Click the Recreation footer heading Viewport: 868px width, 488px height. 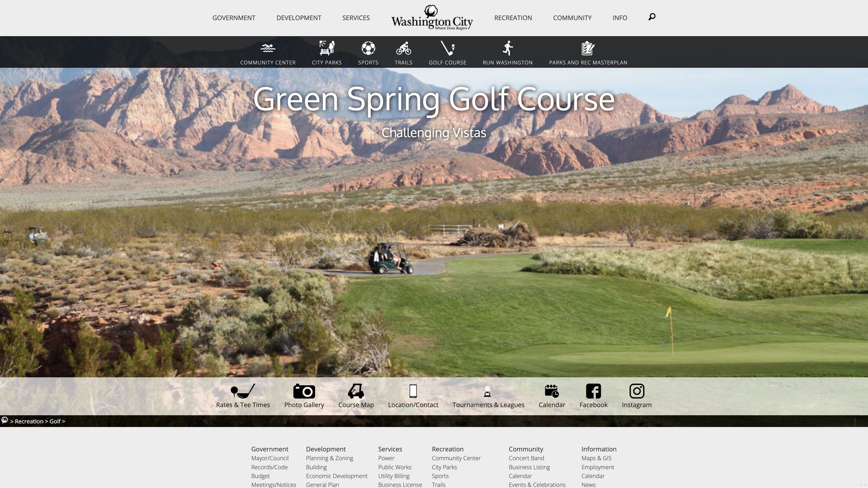[x=447, y=449]
